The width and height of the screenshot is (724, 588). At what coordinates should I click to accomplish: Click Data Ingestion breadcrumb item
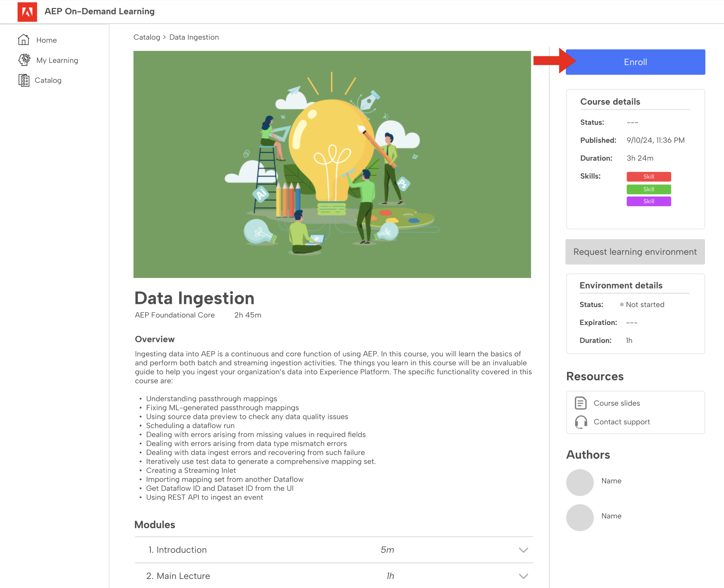tap(194, 37)
